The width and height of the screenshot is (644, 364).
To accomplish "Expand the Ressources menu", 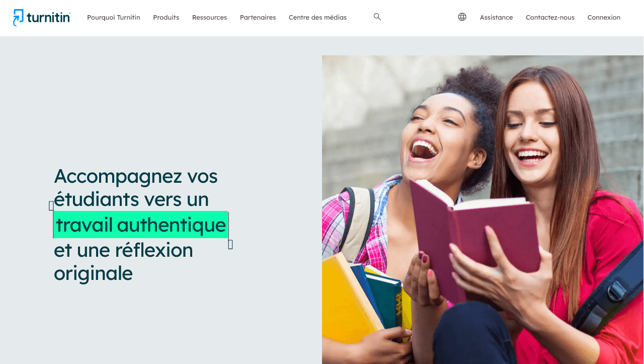I will click(209, 18).
